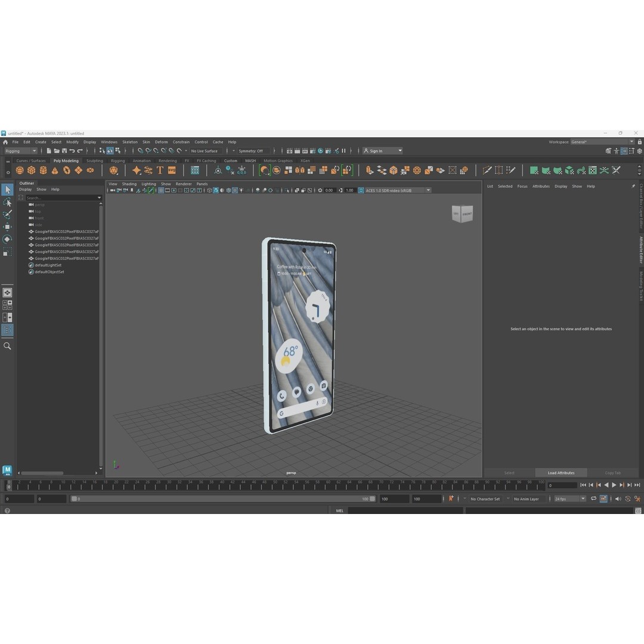This screenshot has height=644, width=644.
Task: Click the platonic solid shelf icon
Action: pos(114,171)
